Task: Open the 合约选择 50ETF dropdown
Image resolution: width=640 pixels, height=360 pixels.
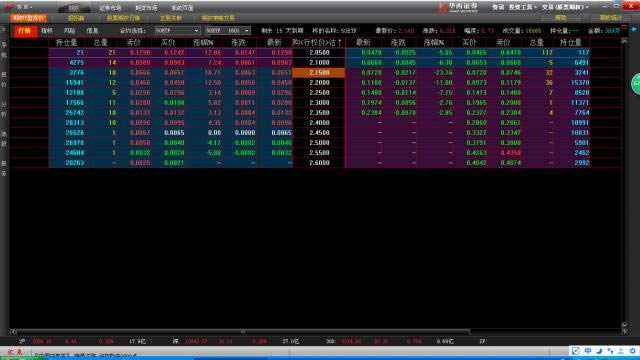Action: pyautogui.click(x=177, y=31)
